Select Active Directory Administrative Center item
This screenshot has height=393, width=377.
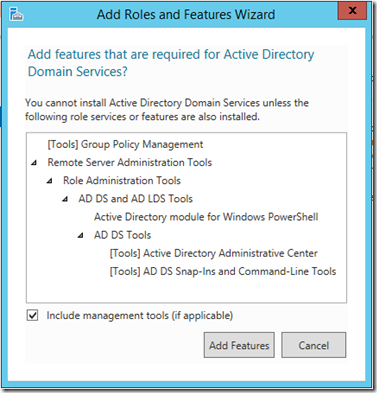[214, 253]
